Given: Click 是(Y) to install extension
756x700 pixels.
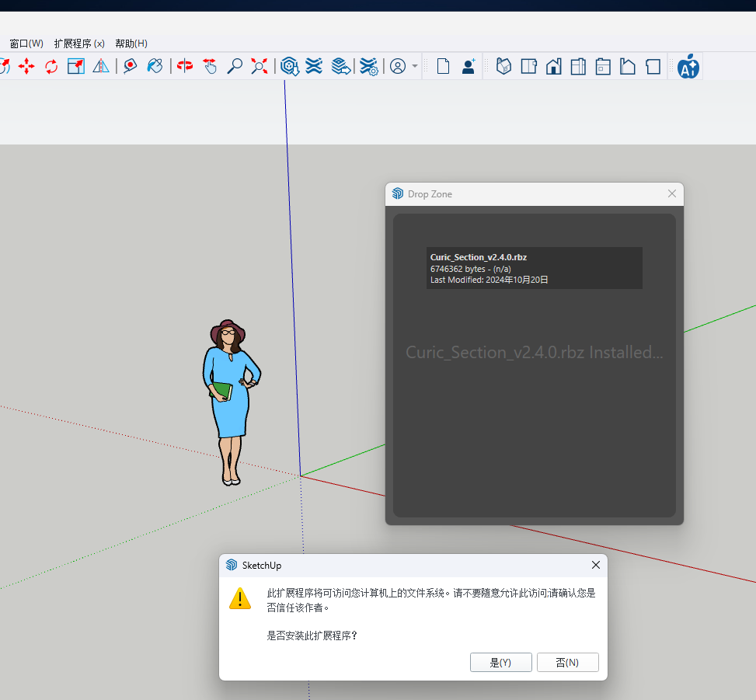Looking at the screenshot, I should click(500, 662).
